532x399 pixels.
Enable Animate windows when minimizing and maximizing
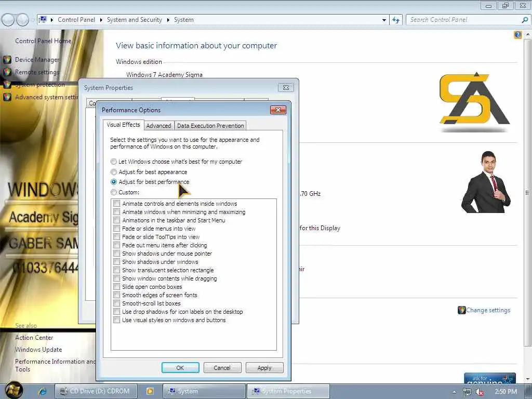pyautogui.click(x=117, y=212)
